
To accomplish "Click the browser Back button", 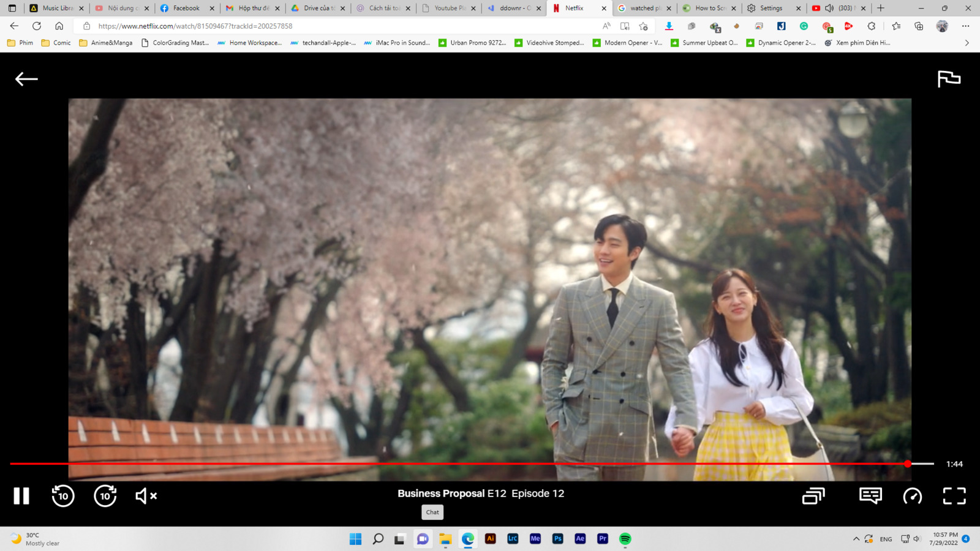I will [x=14, y=26].
